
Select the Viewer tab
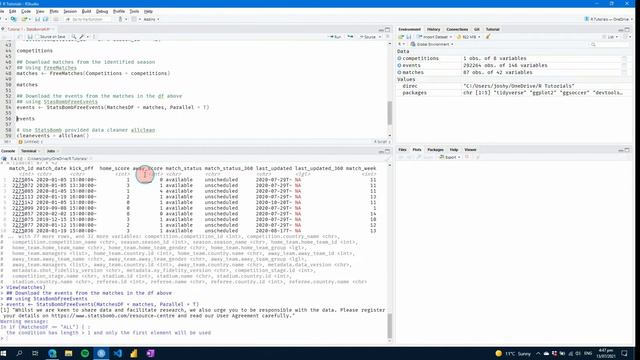[470, 150]
